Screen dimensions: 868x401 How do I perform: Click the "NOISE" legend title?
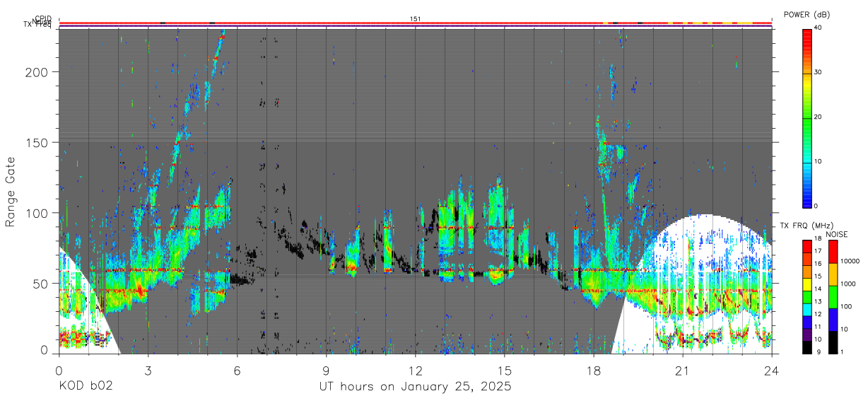[837, 234]
